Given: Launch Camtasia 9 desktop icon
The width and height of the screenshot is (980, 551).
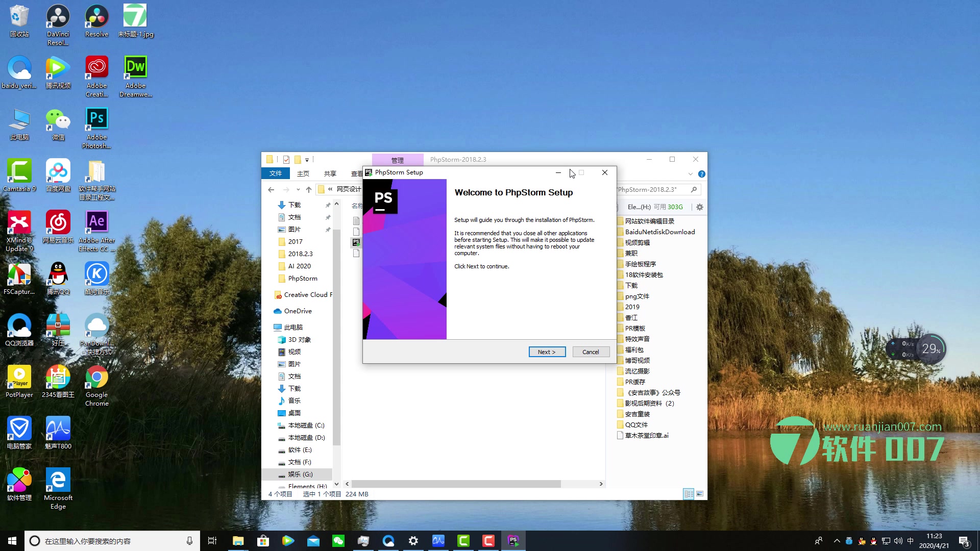Looking at the screenshot, I should click(x=19, y=176).
